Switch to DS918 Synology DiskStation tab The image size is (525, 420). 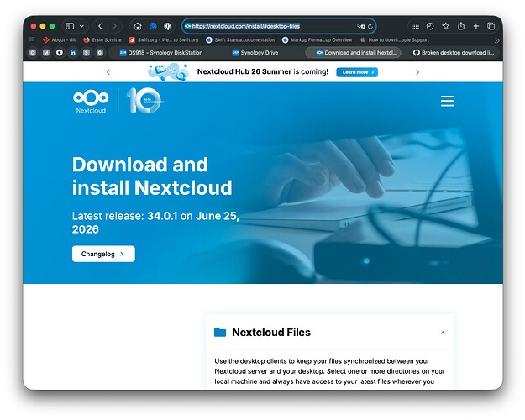161,53
